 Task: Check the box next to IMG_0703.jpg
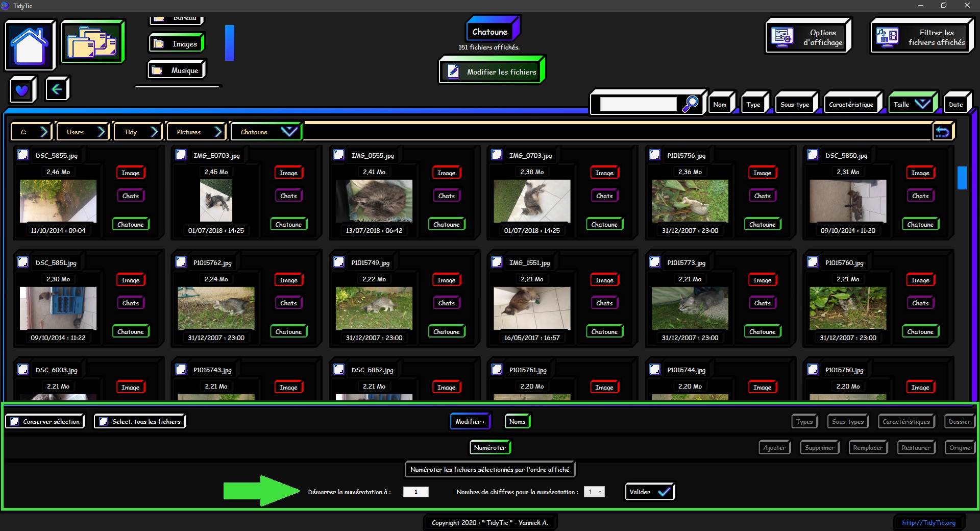pos(497,155)
